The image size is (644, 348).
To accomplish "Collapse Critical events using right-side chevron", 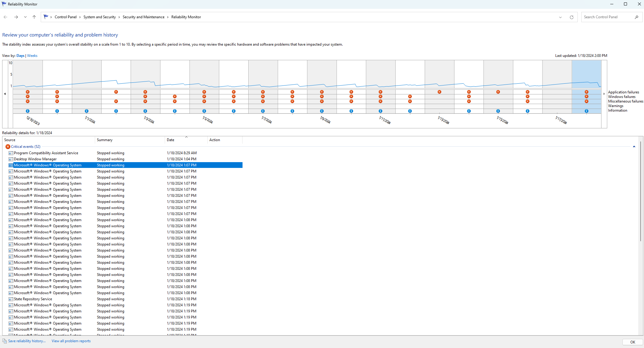I will [x=634, y=147].
